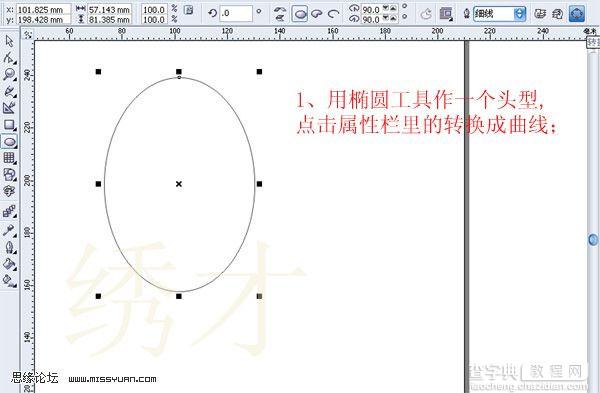Click the horizontal scale factor 100.0 field
The height and width of the screenshot is (393, 600).
point(154,10)
